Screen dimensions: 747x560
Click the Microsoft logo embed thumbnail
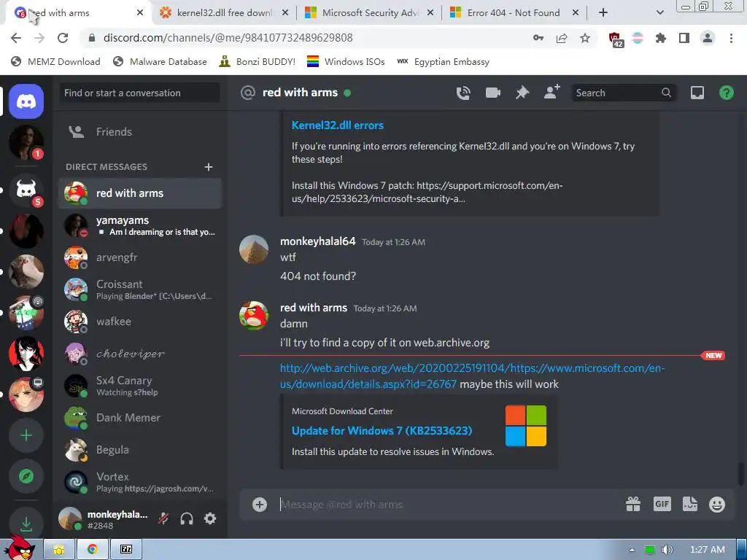[525, 426]
